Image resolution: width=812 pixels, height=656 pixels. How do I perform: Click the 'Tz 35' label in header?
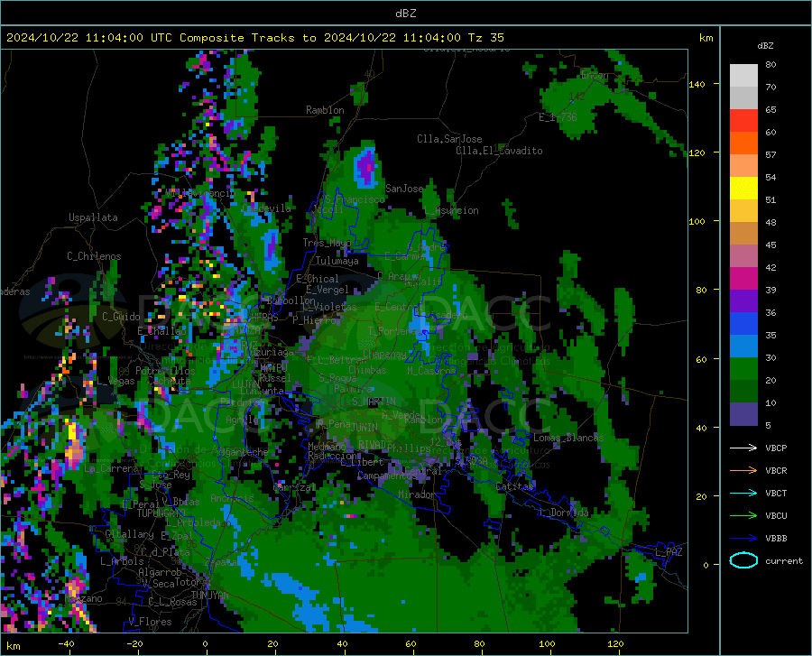pos(485,38)
